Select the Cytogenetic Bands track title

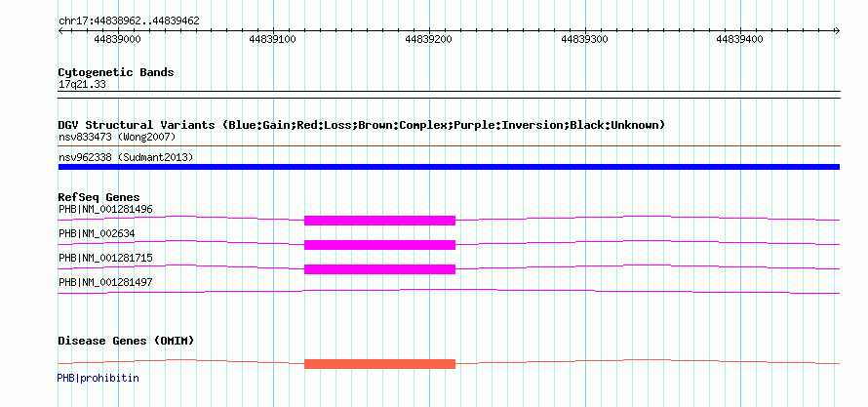(116, 72)
